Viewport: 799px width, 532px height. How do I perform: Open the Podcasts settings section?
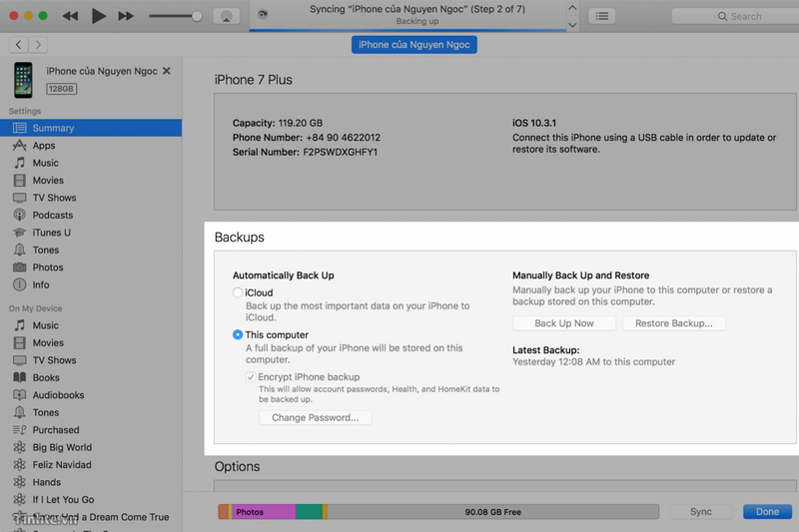coord(91,215)
